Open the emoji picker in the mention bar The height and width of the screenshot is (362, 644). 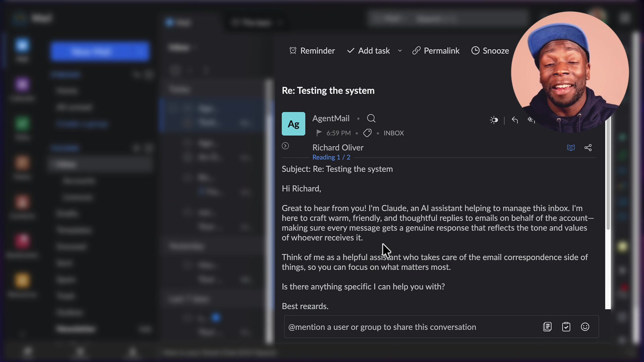click(585, 327)
